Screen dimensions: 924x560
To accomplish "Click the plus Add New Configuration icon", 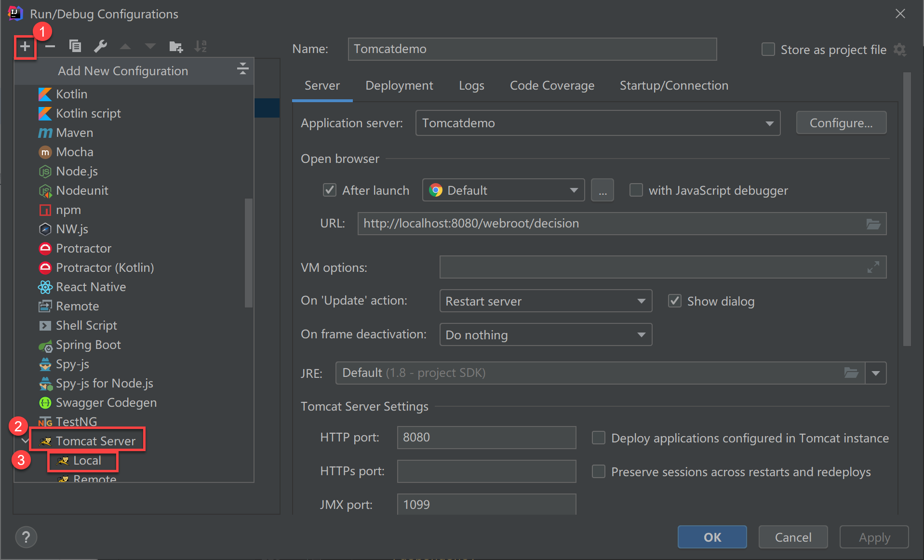I will click(25, 47).
